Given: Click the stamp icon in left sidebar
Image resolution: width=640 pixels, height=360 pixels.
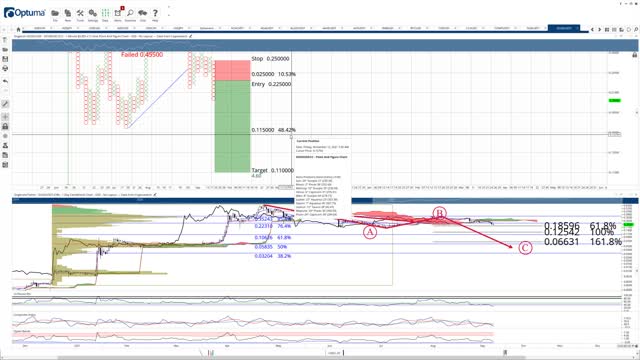Looking at the screenshot, I should click(x=5, y=145).
